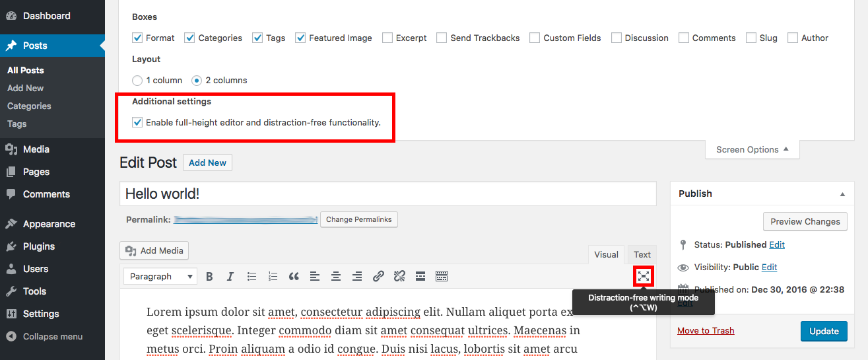Click the post title field Hello world!
Viewport: 868px width, 360px height.
[388, 194]
